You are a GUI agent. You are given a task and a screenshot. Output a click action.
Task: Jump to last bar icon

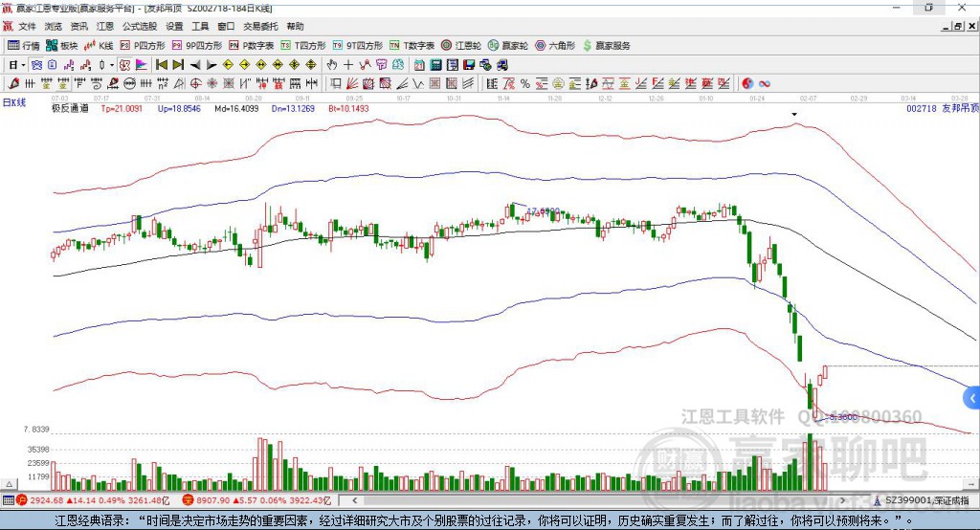coord(178,65)
